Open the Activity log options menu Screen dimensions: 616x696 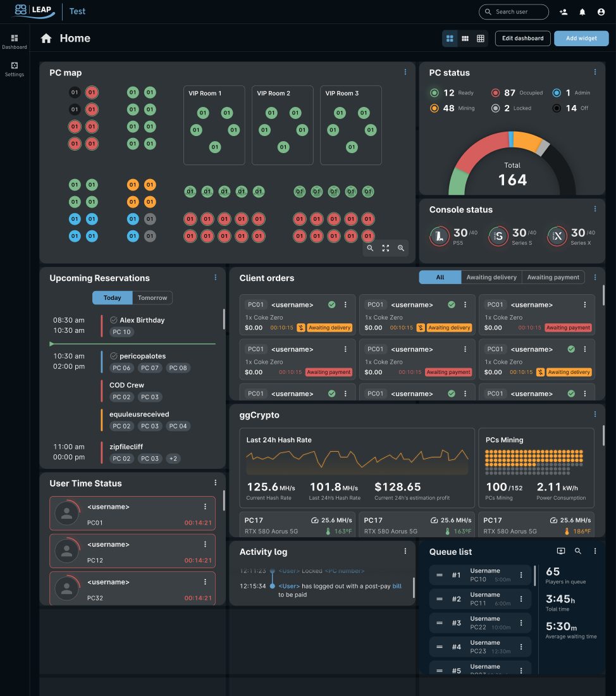[405, 551]
